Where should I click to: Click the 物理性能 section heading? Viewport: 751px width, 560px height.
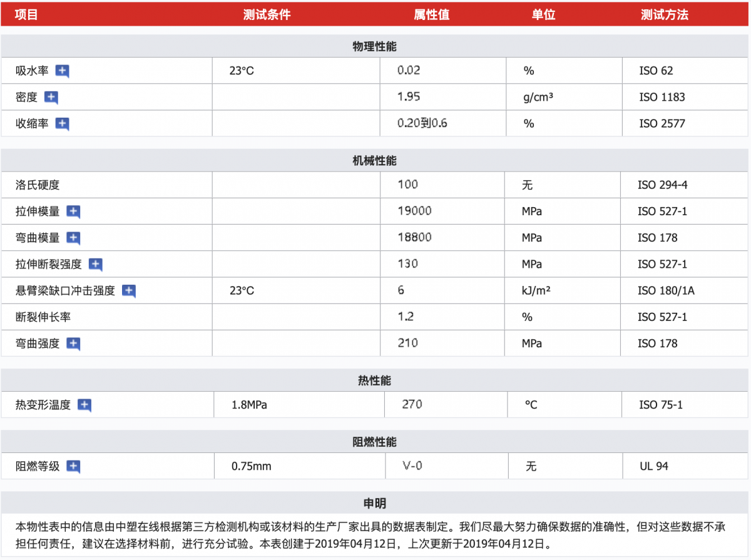[x=374, y=46]
